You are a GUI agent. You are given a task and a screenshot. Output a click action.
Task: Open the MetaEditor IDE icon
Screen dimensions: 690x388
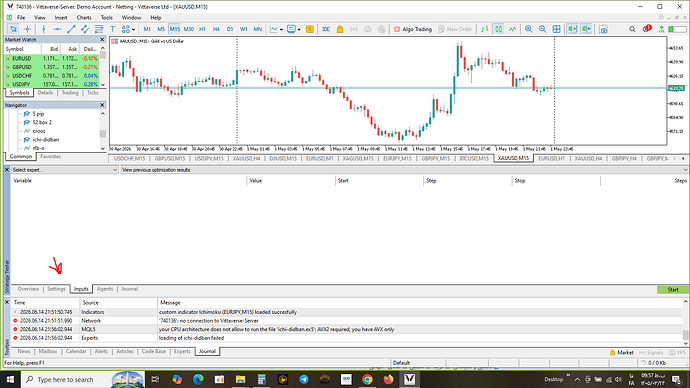[326, 29]
